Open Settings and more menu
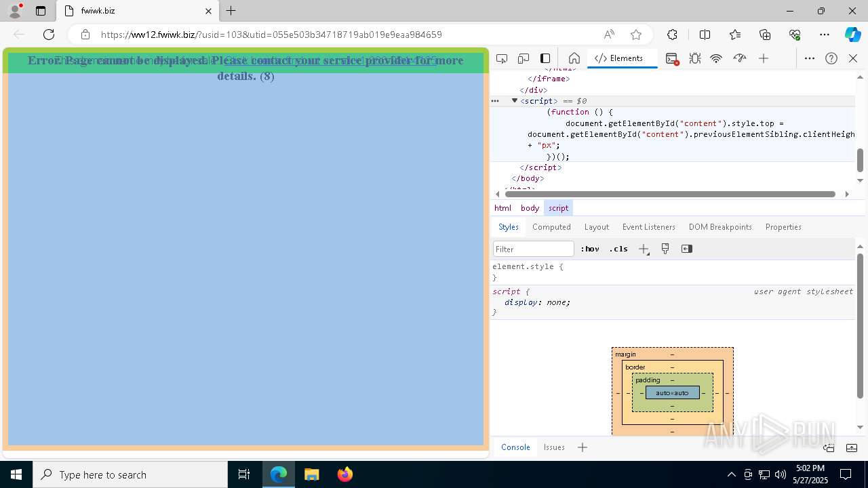868x488 pixels. (x=825, y=35)
